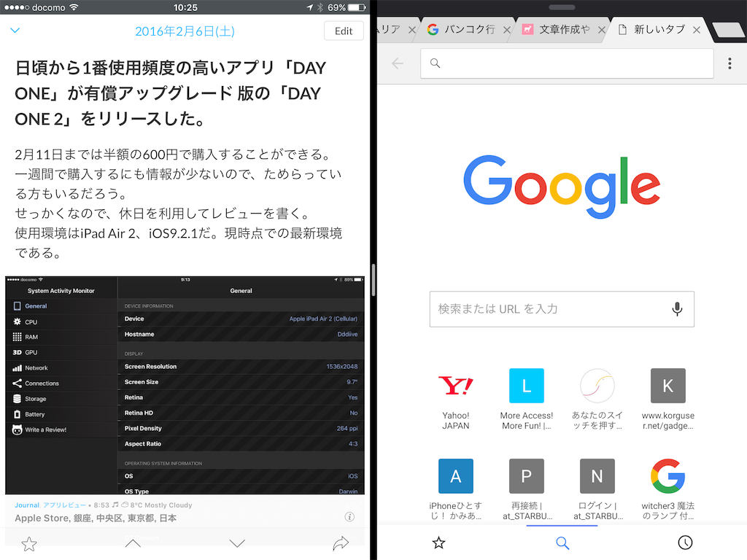Open the More Access! More Fun! shortcut

(x=527, y=399)
